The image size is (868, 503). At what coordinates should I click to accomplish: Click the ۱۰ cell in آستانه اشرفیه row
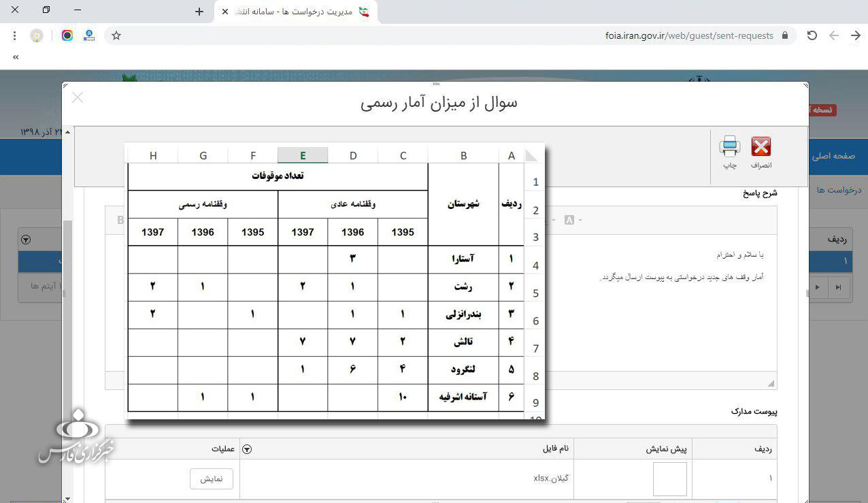(403, 397)
